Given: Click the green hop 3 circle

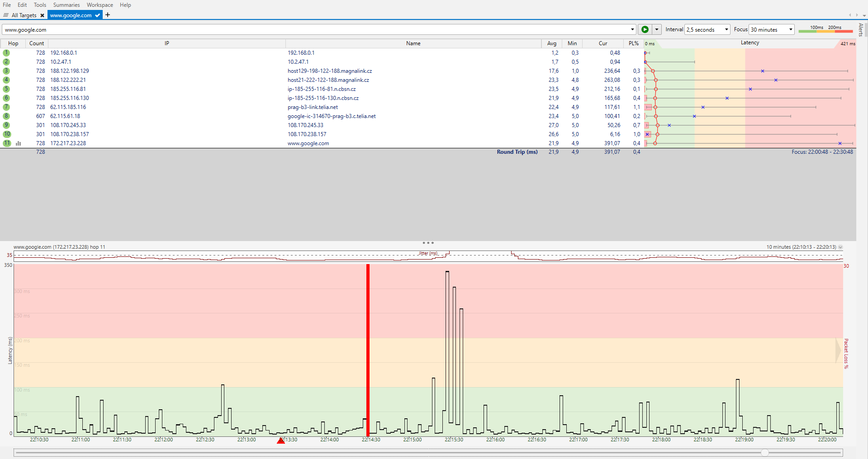Looking at the screenshot, I should click(x=6, y=71).
